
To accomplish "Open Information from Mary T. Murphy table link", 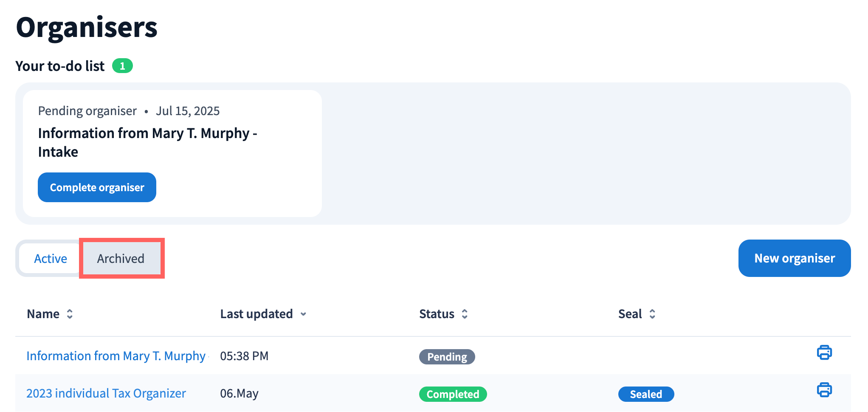I will pyautogui.click(x=116, y=356).
